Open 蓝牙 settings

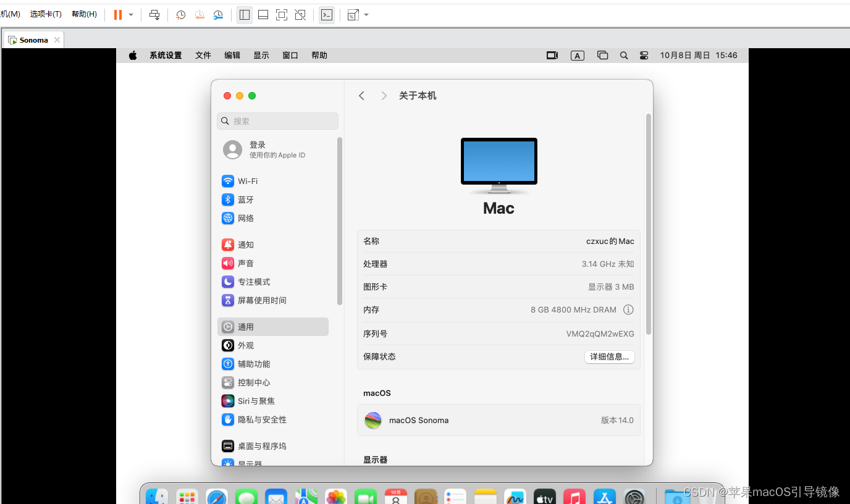click(x=273, y=199)
